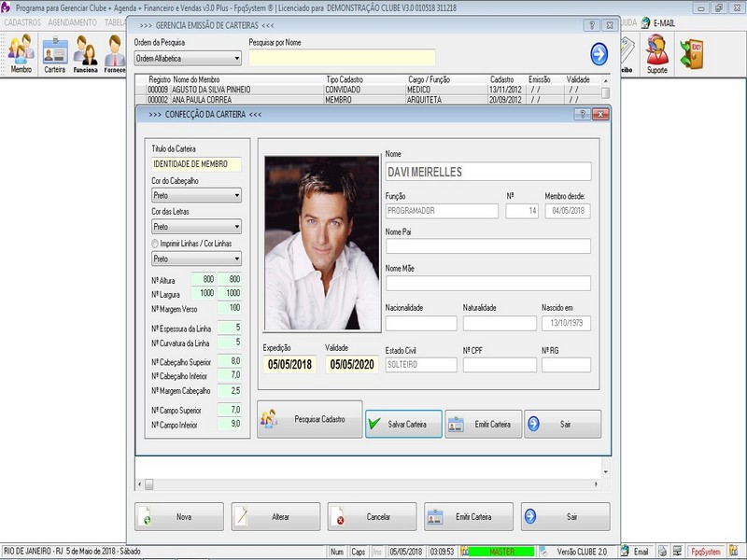
Task: Click Nº Margem Cabeçalho value
Action: (230, 390)
